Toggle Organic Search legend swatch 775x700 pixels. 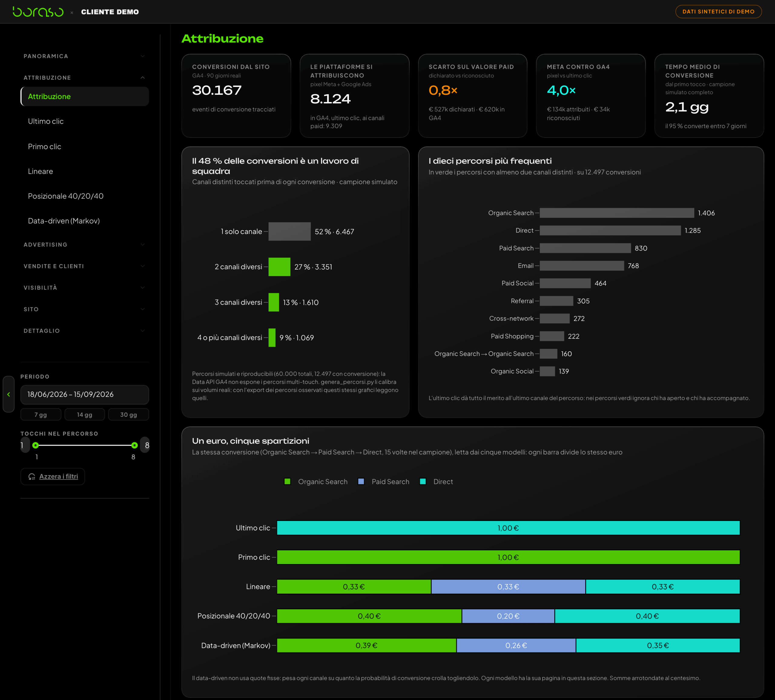(287, 482)
